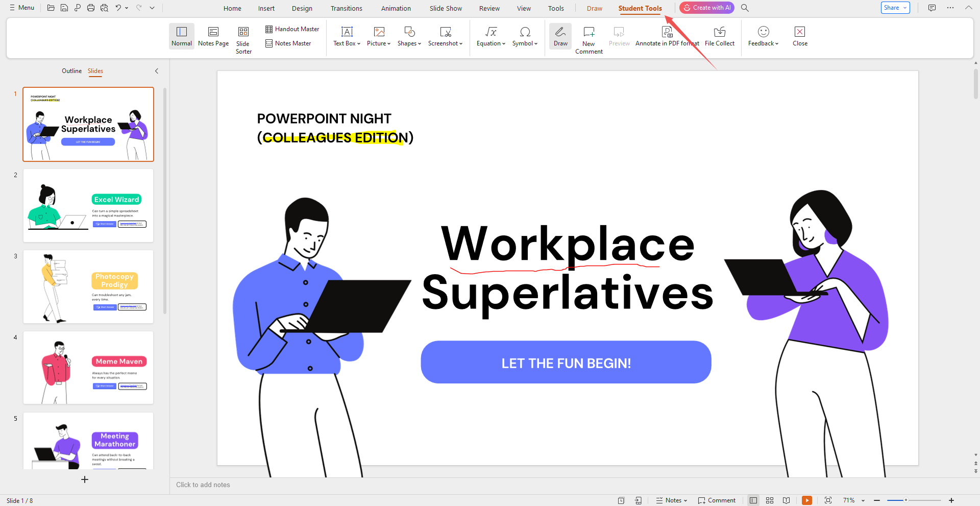Toggle the Notes pane at the bottom
Screen dimensions: 980x506
tap(671, 500)
